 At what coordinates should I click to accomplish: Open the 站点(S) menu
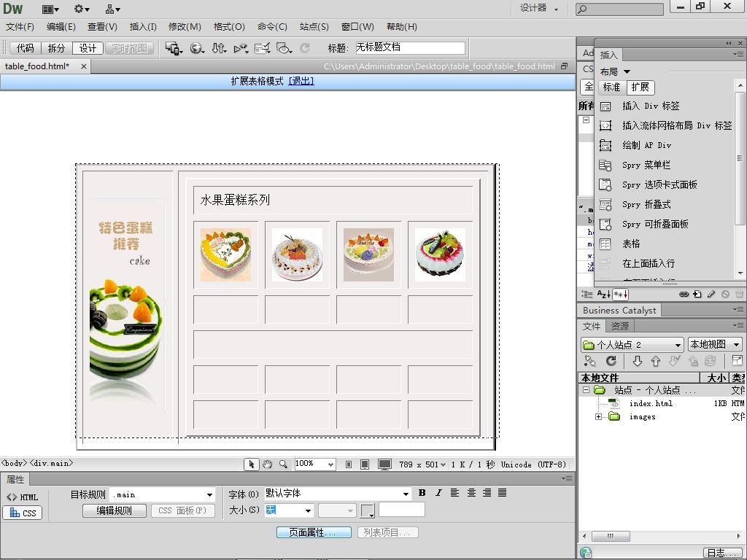click(314, 27)
